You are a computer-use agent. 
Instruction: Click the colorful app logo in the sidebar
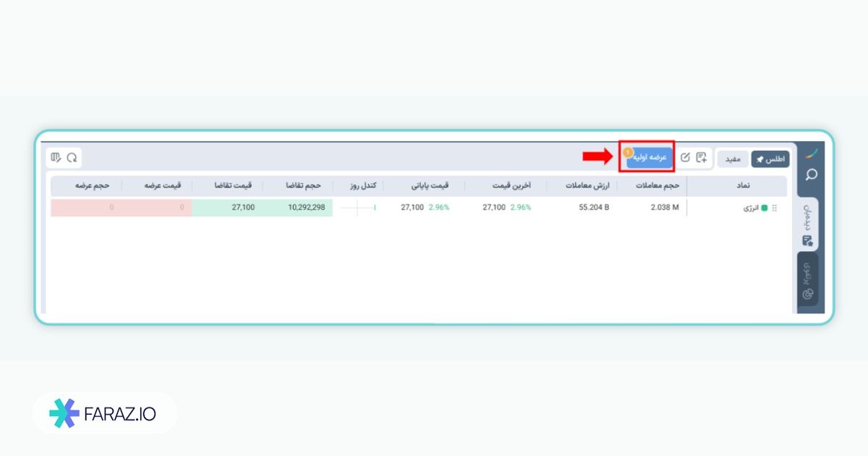coord(812,153)
